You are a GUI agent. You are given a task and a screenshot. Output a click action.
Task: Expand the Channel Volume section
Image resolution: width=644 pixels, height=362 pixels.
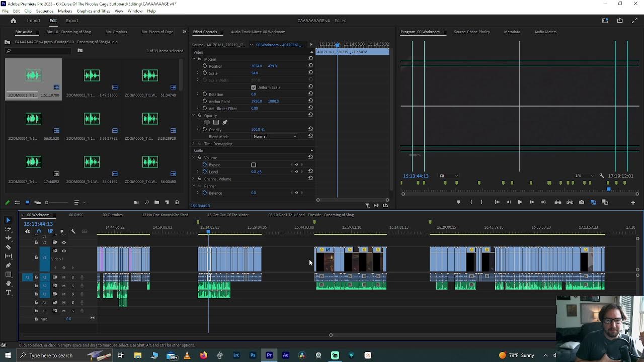[x=194, y=179]
